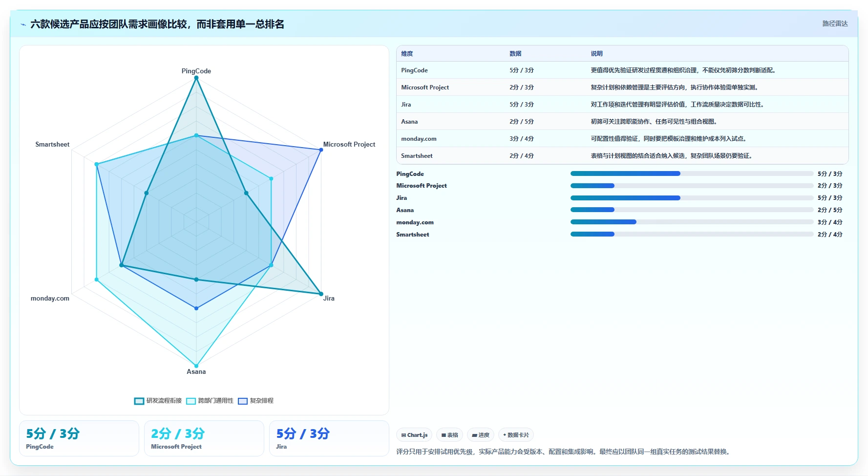Click Jira label in the progress list
This screenshot has width=868, height=476.
point(402,198)
